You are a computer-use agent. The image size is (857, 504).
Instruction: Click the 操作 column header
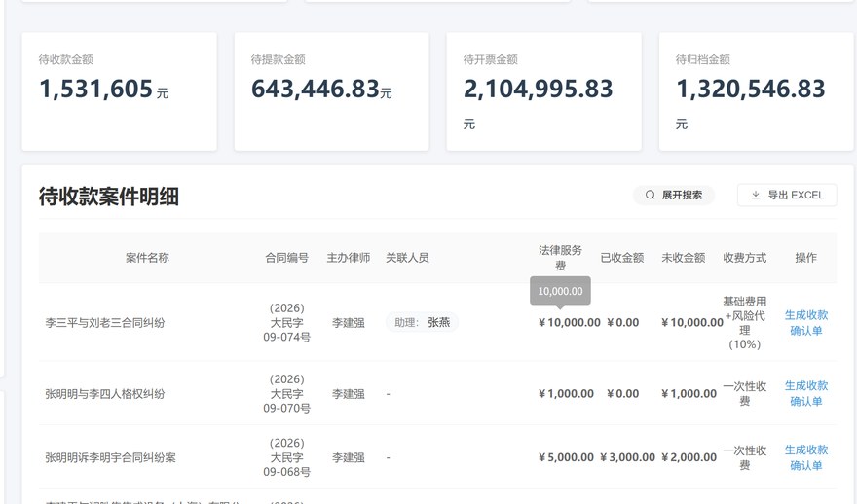click(x=805, y=258)
